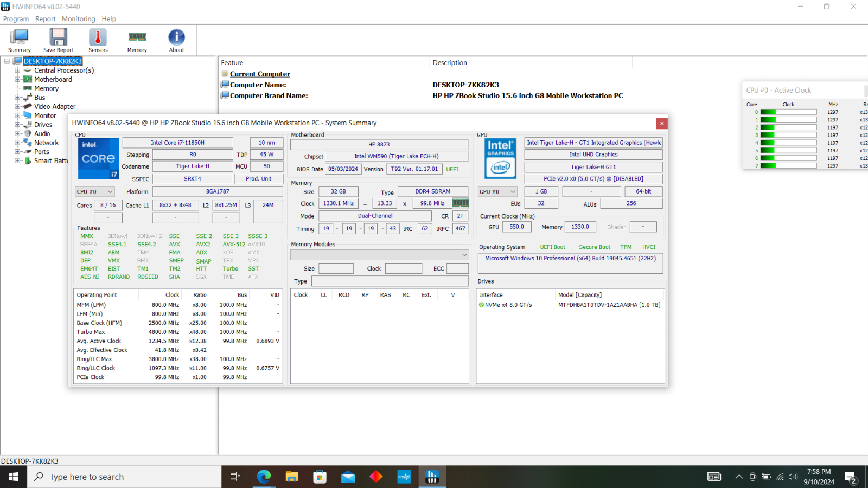Expand the Ports tree node
The width and height of the screenshot is (868, 488).
pyautogui.click(x=17, y=152)
